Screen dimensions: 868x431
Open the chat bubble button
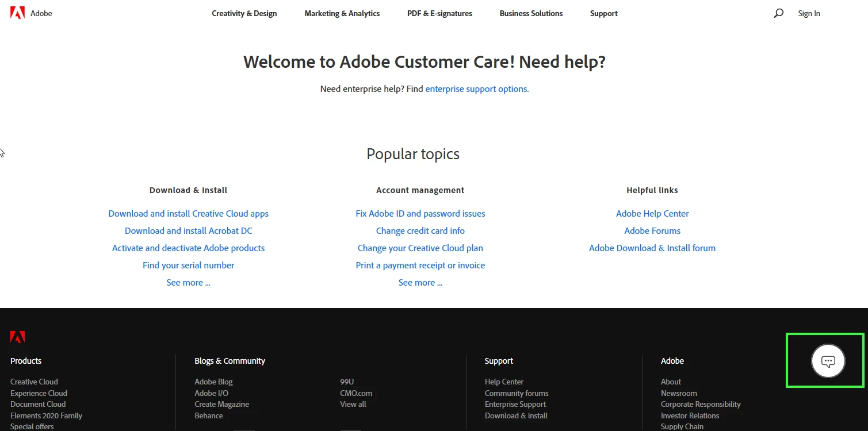point(828,361)
